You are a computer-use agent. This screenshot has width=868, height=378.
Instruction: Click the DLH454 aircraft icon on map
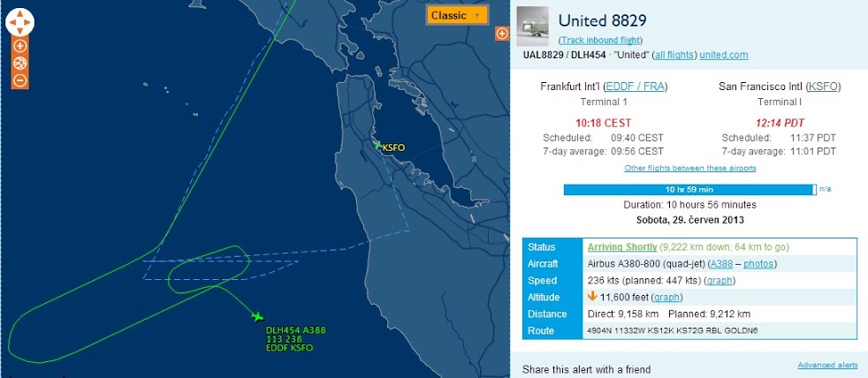pyautogui.click(x=257, y=316)
